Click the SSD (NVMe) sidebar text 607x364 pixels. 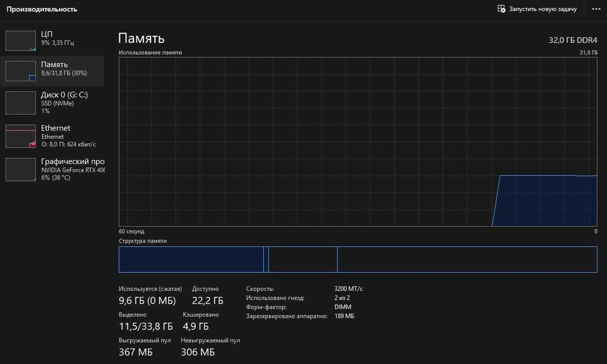click(57, 103)
